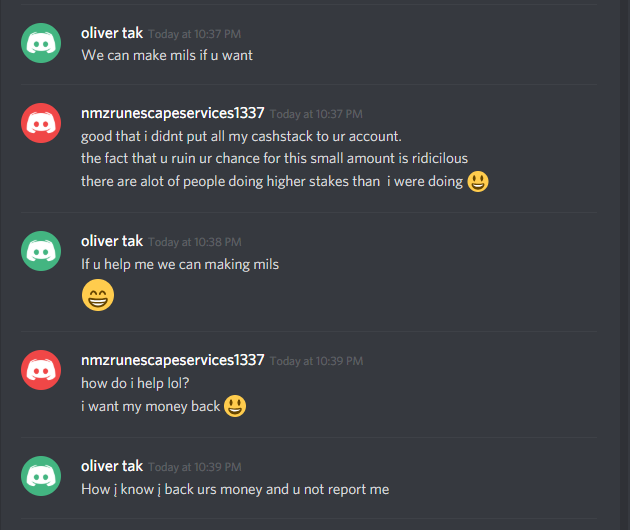Open oliver tak username at 10:37 PM

(112, 33)
